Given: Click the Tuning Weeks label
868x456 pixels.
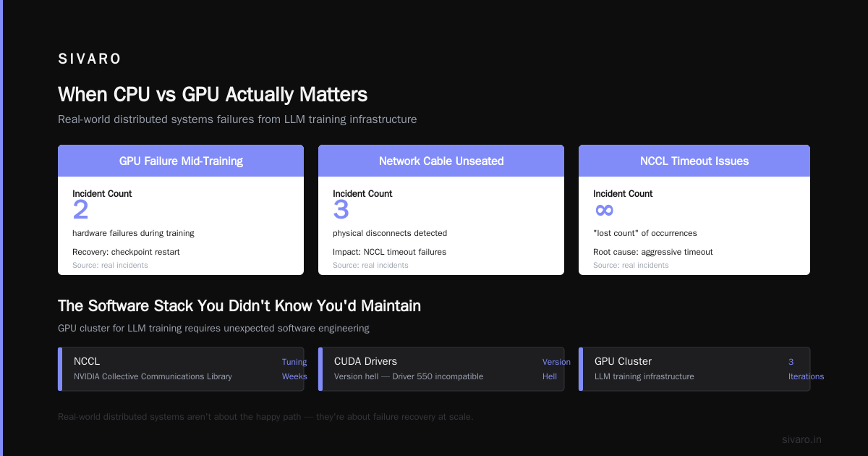Looking at the screenshot, I should (294, 369).
